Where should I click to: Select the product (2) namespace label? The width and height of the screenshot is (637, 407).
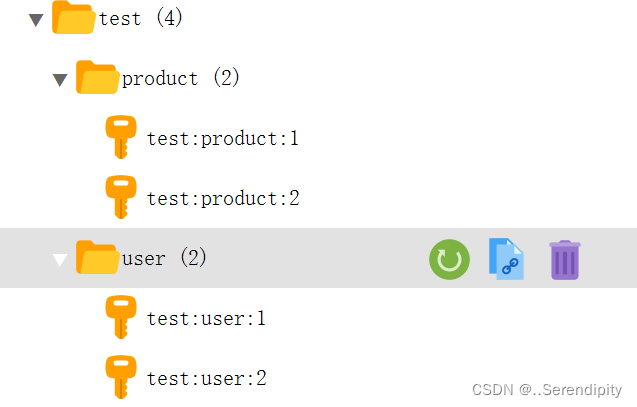(181, 78)
